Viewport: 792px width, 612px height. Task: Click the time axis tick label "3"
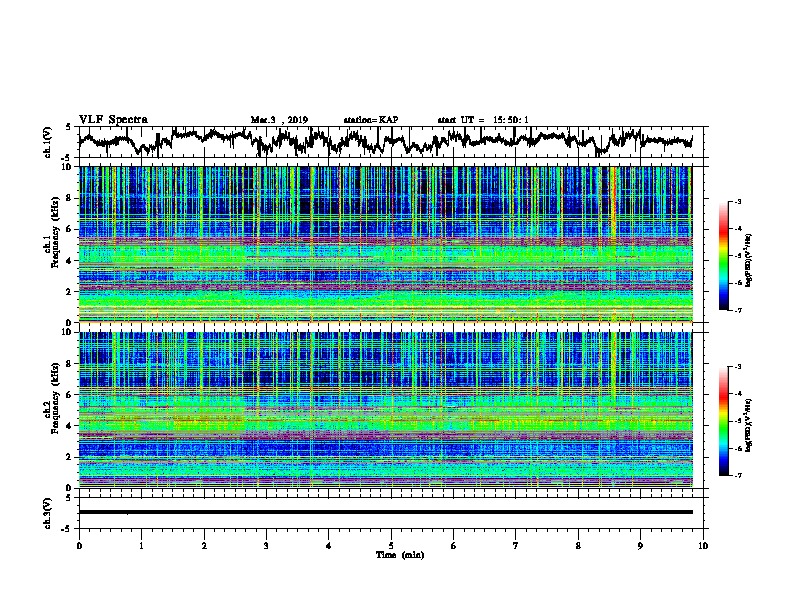coord(266,546)
